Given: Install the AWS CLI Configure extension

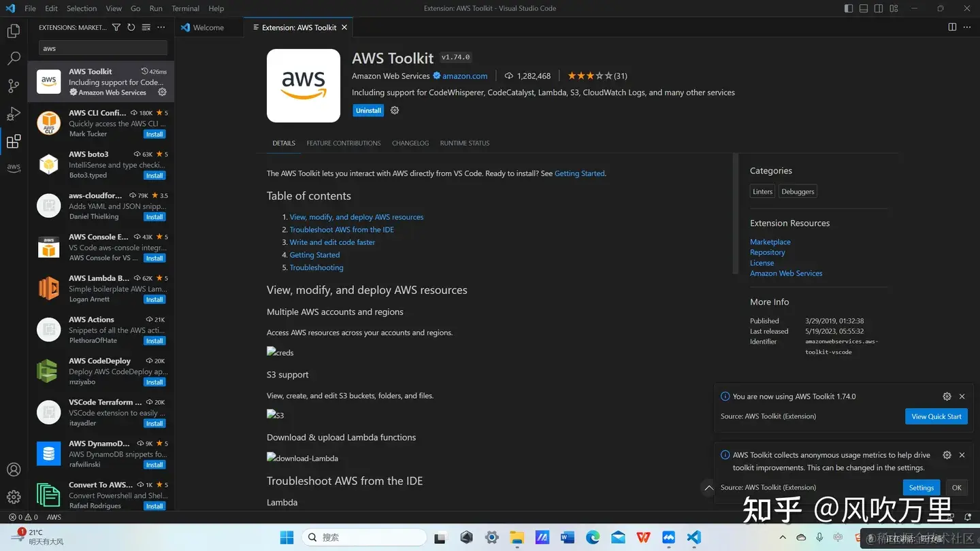Looking at the screenshot, I should 154,134.
